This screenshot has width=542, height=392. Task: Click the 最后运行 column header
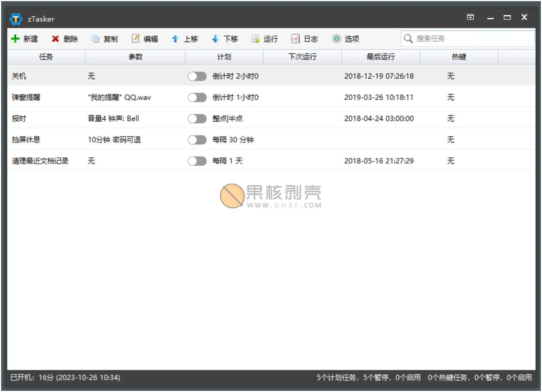380,57
